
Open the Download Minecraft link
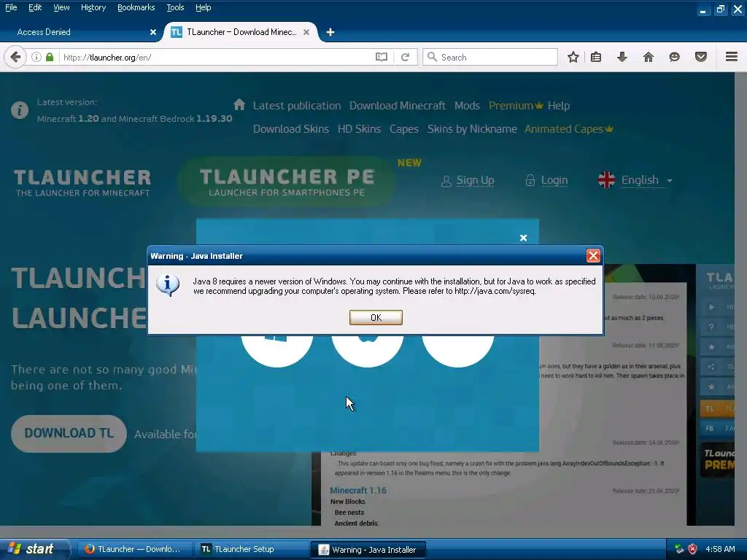coord(398,106)
